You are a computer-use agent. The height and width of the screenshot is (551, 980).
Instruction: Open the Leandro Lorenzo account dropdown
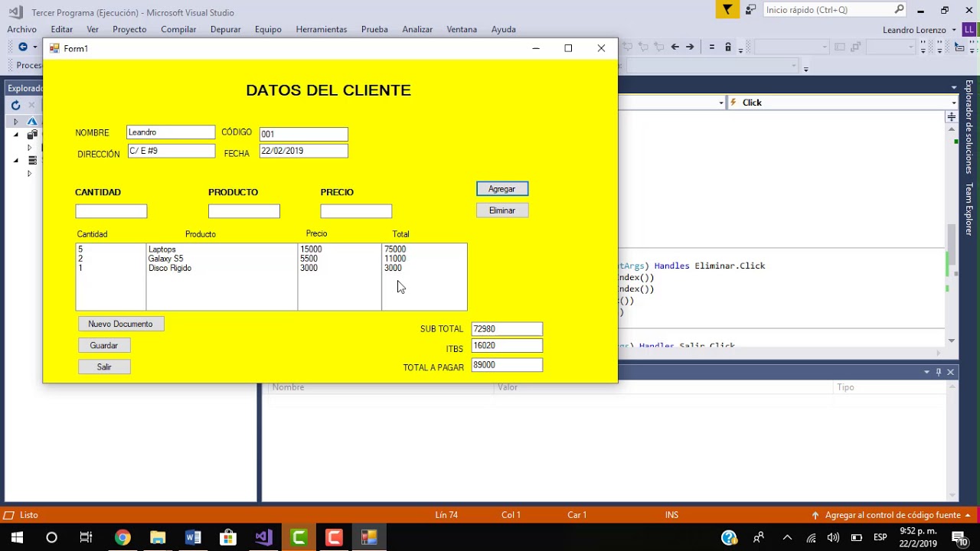pyautogui.click(x=954, y=30)
